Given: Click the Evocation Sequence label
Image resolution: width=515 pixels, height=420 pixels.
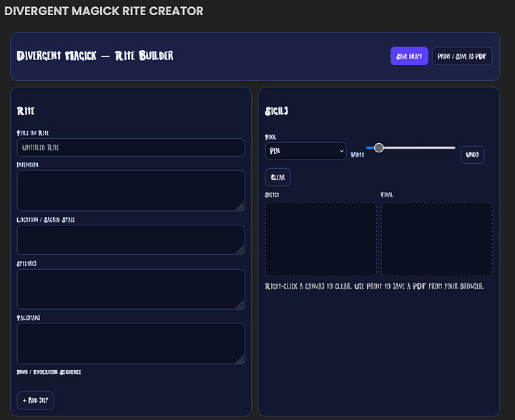Looking at the screenshot, I should coord(49,372).
